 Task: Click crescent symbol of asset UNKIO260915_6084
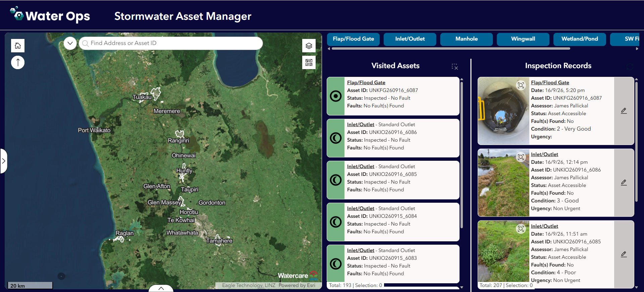coord(336,222)
